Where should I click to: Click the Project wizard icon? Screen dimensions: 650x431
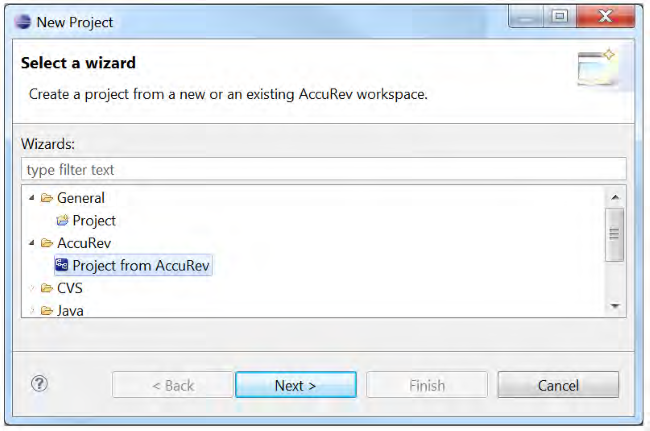click(62, 221)
